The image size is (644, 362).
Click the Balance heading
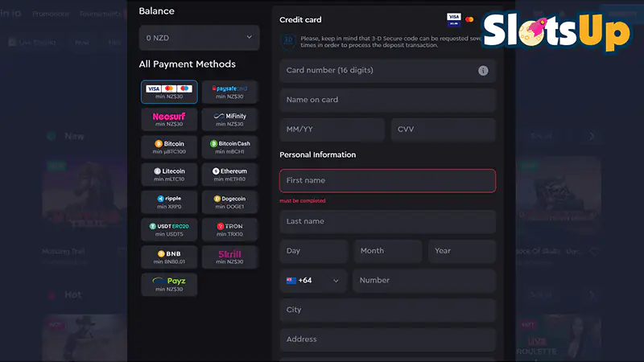156,11
